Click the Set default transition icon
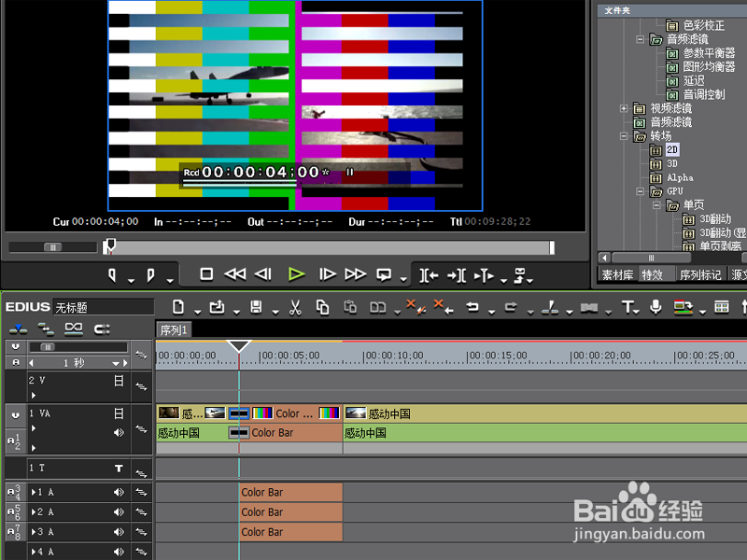The height and width of the screenshot is (560, 747). click(589, 308)
